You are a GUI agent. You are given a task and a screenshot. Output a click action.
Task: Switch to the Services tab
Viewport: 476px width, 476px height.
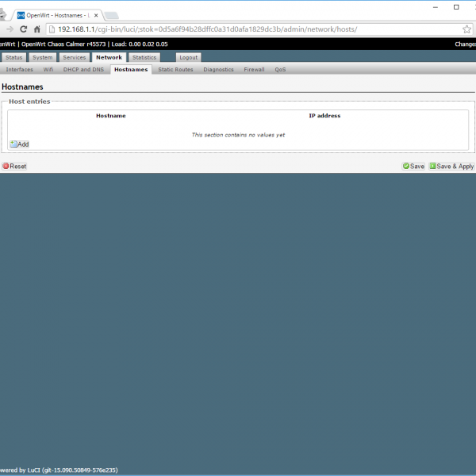pos(75,58)
